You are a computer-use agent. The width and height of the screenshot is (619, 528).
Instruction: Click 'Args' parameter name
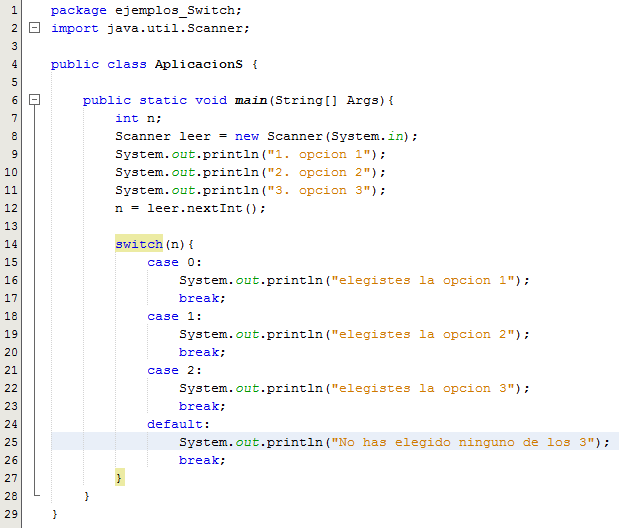point(362,100)
